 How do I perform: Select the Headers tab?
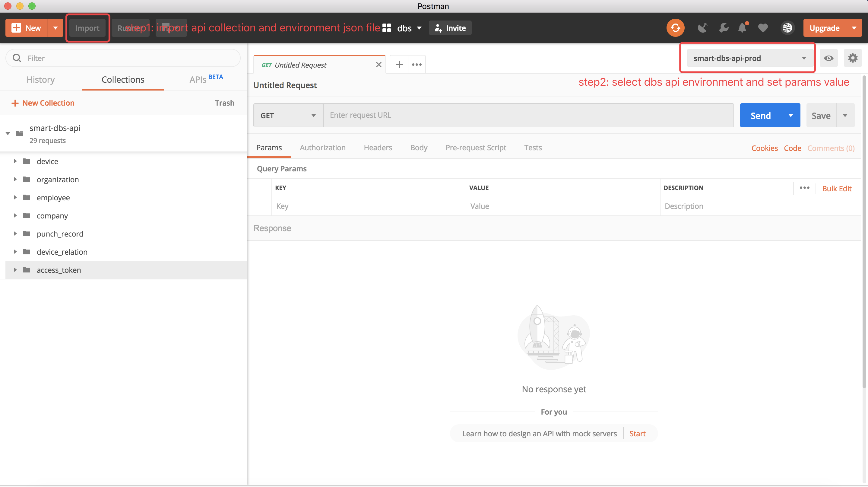pyautogui.click(x=378, y=148)
